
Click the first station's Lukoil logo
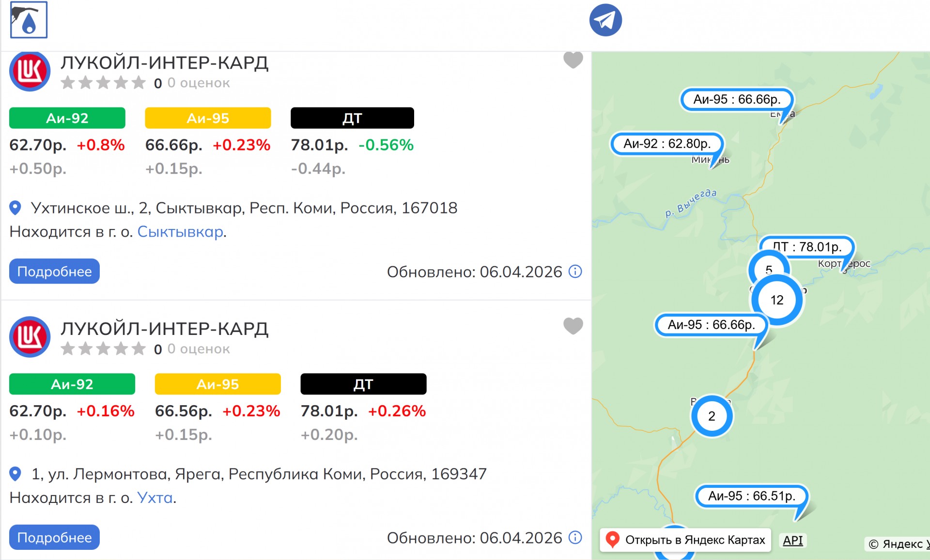[30, 71]
